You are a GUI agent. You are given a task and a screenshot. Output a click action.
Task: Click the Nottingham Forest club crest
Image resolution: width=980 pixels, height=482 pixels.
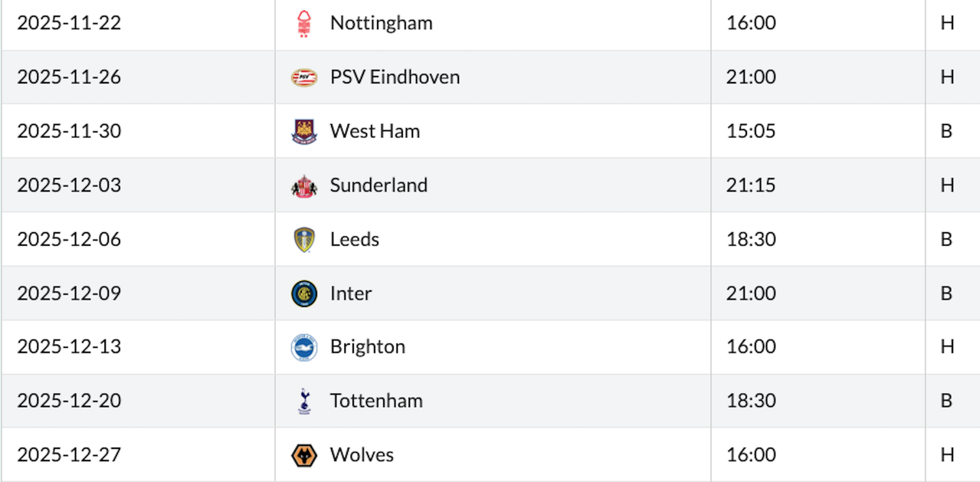point(304,24)
